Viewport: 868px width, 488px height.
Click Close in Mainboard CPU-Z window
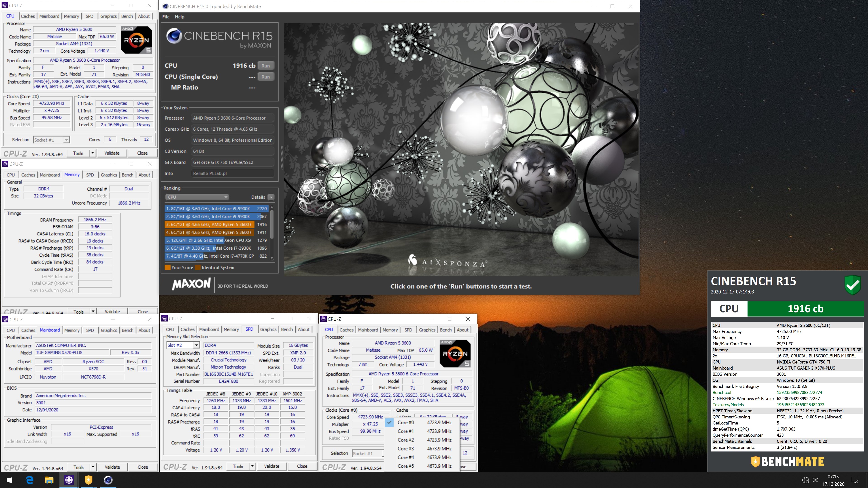(143, 467)
